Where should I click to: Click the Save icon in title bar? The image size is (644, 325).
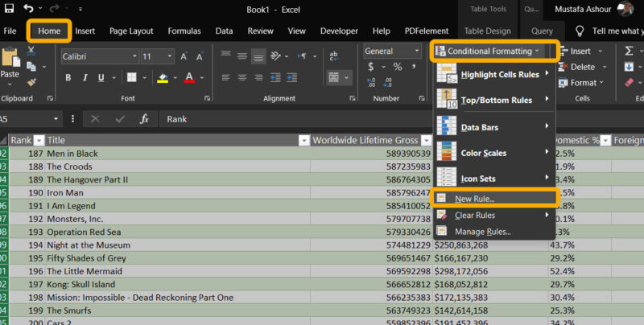tap(9, 8)
